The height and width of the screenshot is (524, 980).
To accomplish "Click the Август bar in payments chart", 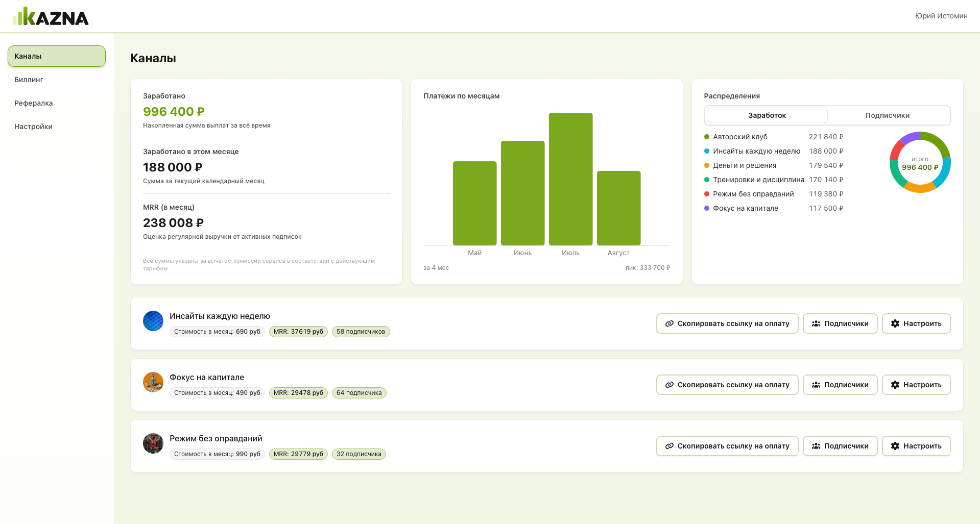I will click(619, 208).
